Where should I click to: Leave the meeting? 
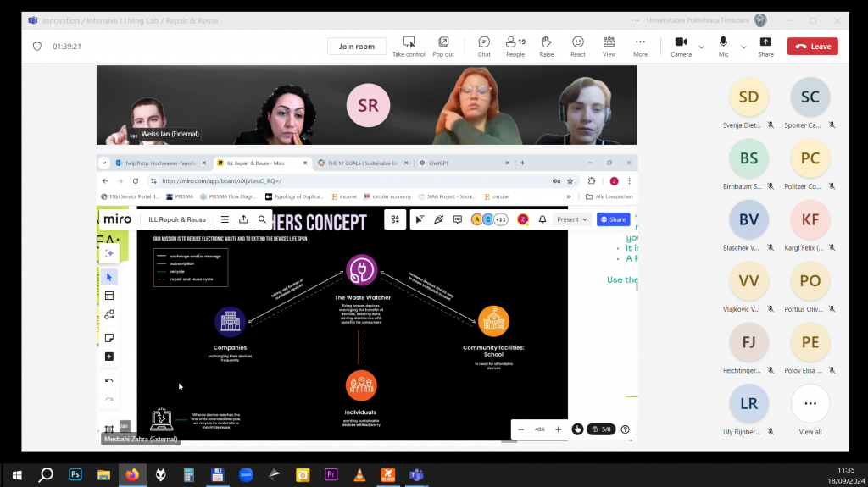tap(813, 47)
